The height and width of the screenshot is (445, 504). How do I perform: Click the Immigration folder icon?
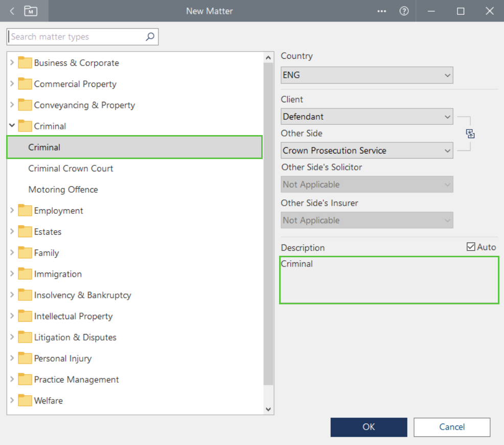point(25,274)
